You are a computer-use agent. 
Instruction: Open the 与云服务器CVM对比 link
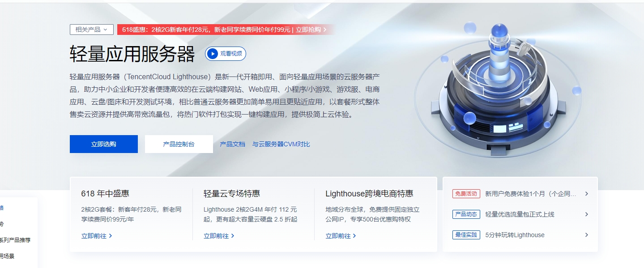coord(281,144)
